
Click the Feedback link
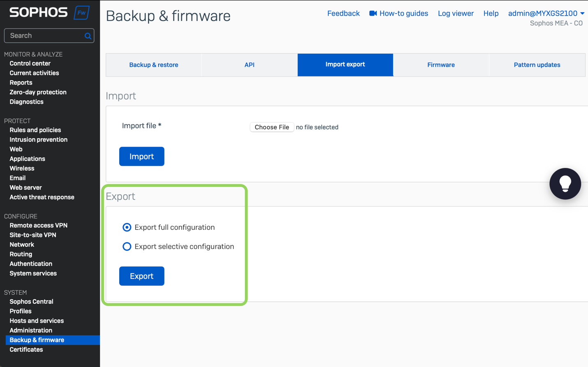[343, 14]
